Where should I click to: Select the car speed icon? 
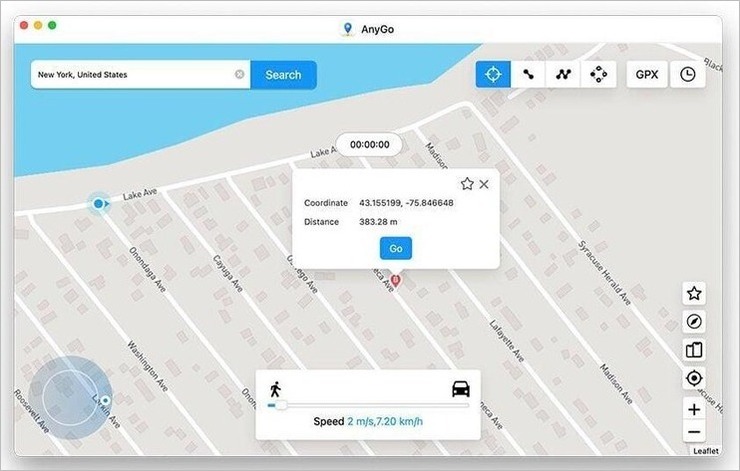[461, 389]
